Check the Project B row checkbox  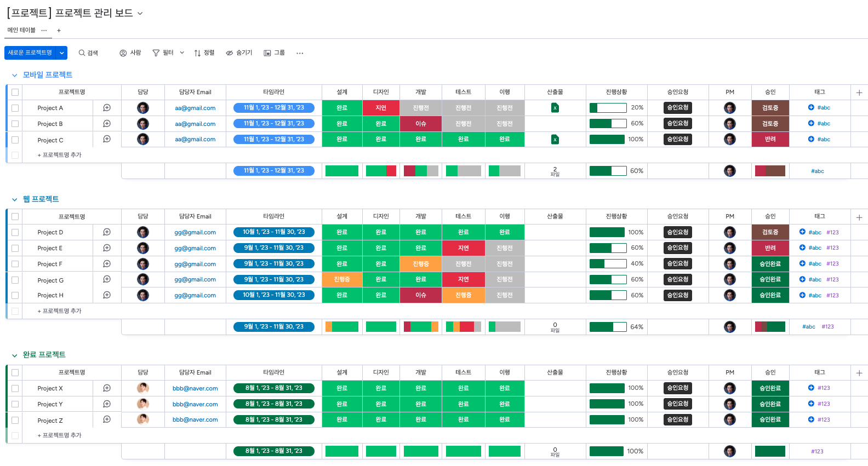click(x=15, y=124)
